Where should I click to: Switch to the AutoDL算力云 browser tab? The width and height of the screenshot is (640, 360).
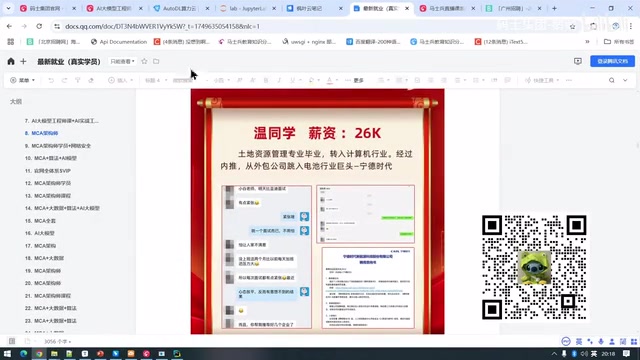click(179, 8)
